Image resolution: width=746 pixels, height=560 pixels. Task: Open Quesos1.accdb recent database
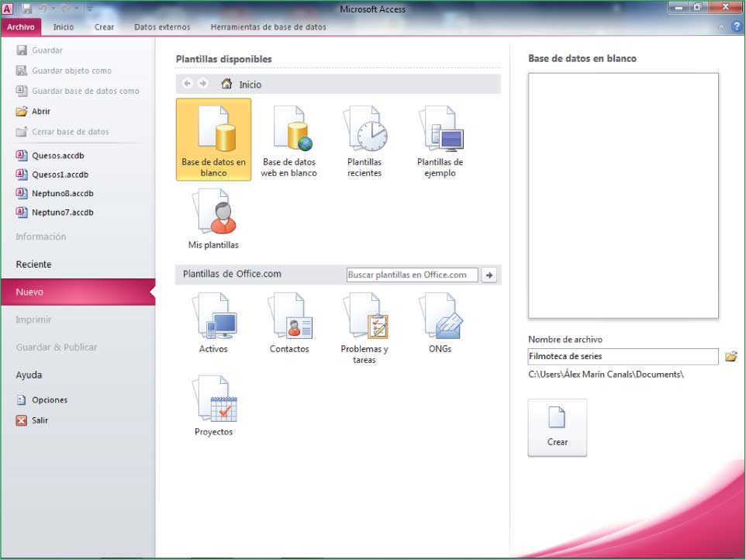tap(52, 175)
